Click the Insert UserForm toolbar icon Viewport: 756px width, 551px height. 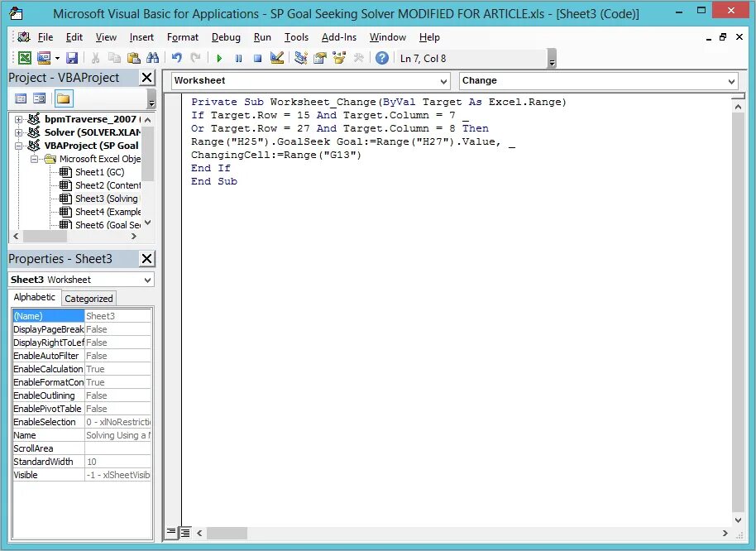pyautogui.click(x=44, y=59)
